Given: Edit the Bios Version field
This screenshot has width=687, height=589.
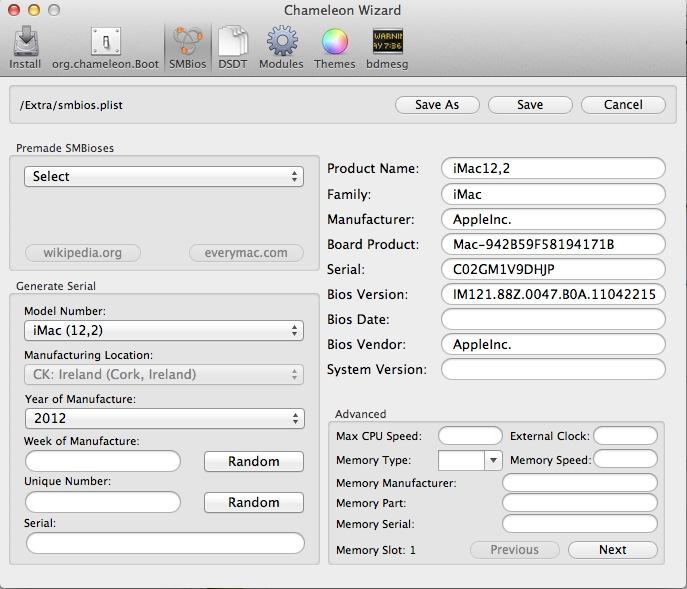Looking at the screenshot, I should pyautogui.click(x=553, y=294).
